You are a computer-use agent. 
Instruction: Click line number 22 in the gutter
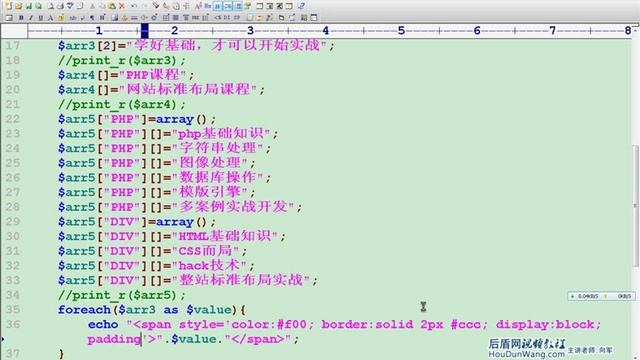(x=13, y=119)
